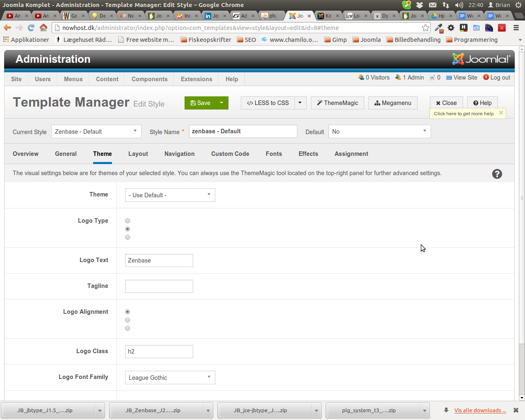The height and width of the screenshot is (420, 525).
Task: Click the LESS to CSS button
Action: coord(268,103)
